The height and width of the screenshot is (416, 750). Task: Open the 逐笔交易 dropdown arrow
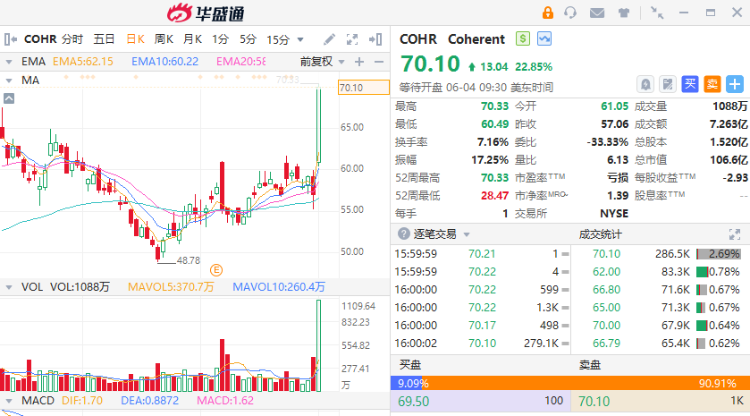pyautogui.click(x=466, y=234)
